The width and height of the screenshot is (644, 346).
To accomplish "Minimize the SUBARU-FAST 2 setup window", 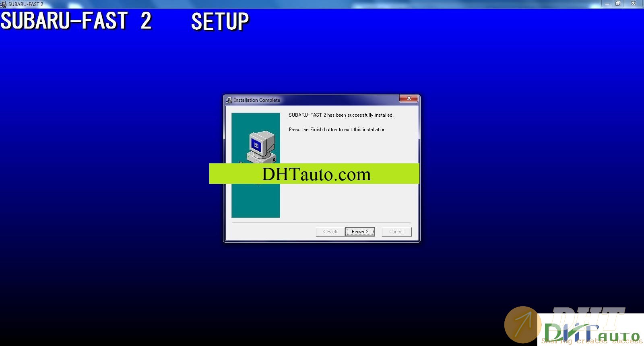I will (x=607, y=4).
